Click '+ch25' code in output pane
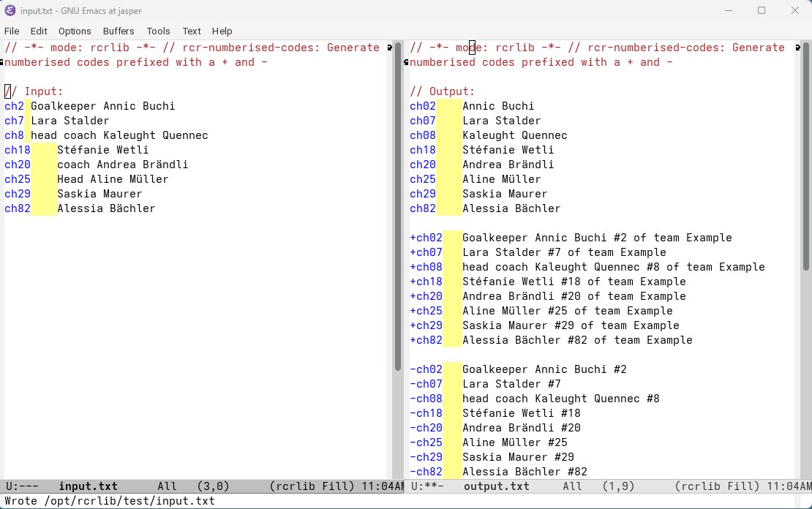 (x=426, y=311)
